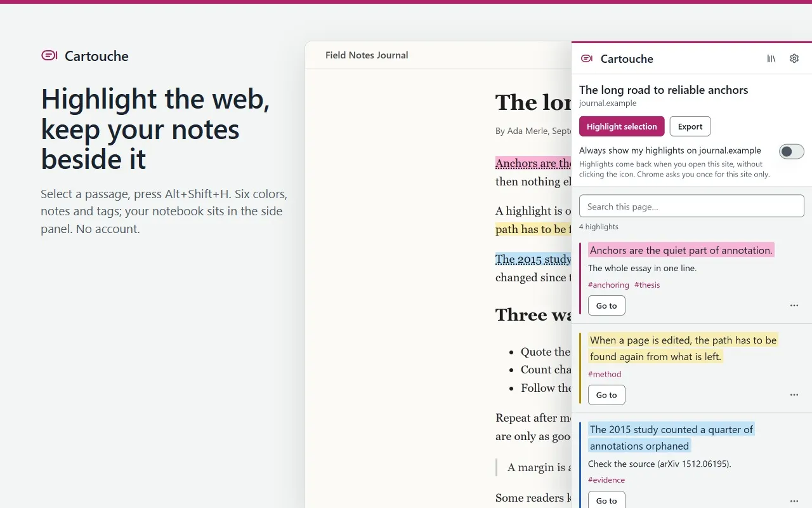This screenshot has width=812, height=508.
Task: Click the 'Three wa…' article subheading
Action: click(x=534, y=314)
